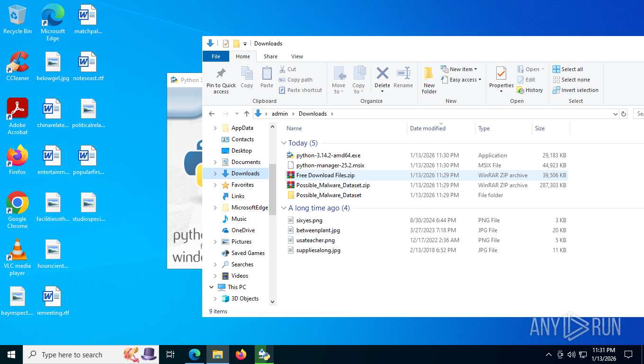This screenshot has height=364, width=644.
Task: Click the Task View taskbar icon
Action: [170, 355]
